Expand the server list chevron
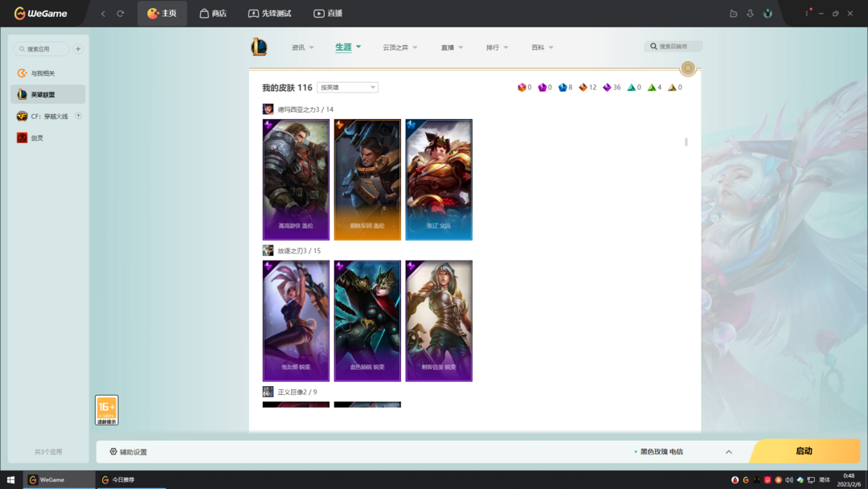Viewport: 868px width, 489px height. click(x=728, y=452)
